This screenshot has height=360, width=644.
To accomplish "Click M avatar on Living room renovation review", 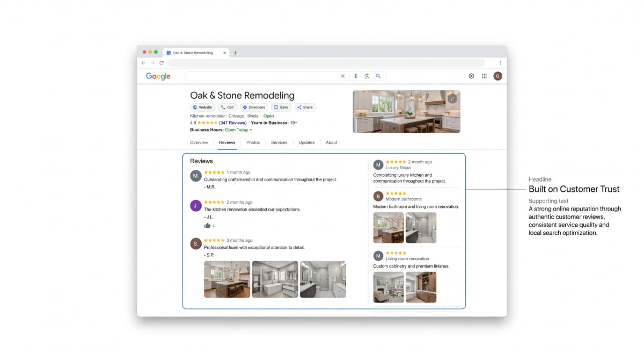I will [x=378, y=256].
